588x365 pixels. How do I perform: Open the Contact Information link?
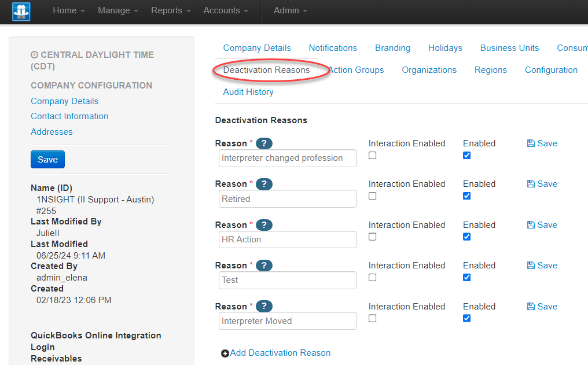(x=69, y=116)
